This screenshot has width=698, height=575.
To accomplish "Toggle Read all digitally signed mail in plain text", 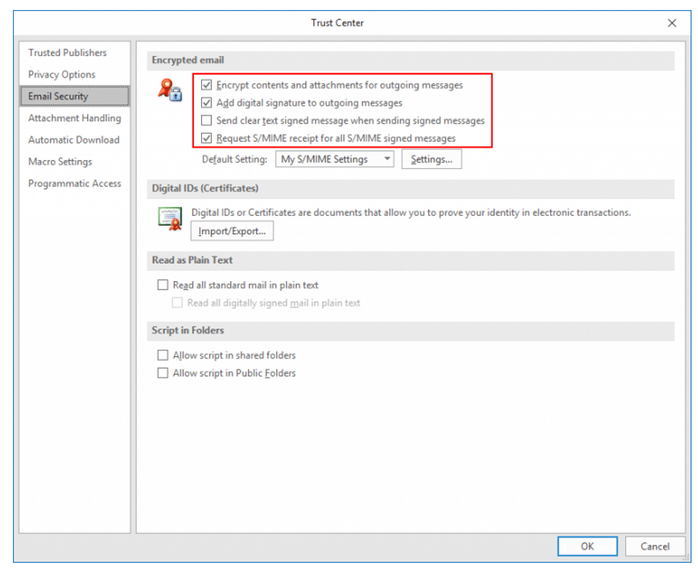I will coord(177,303).
